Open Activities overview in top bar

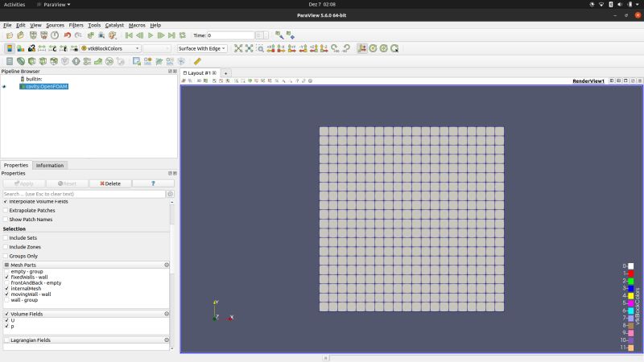click(x=14, y=5)
